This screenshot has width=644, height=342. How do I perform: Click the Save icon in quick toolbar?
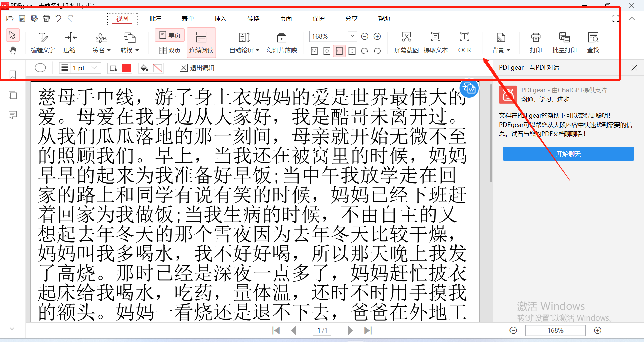[22, 19]
